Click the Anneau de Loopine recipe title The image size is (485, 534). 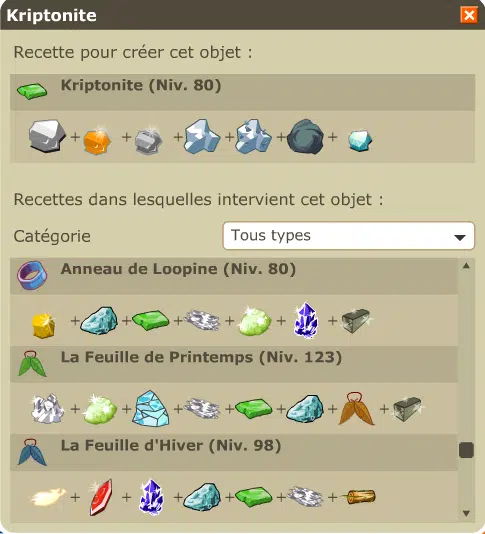pos(178,269)
